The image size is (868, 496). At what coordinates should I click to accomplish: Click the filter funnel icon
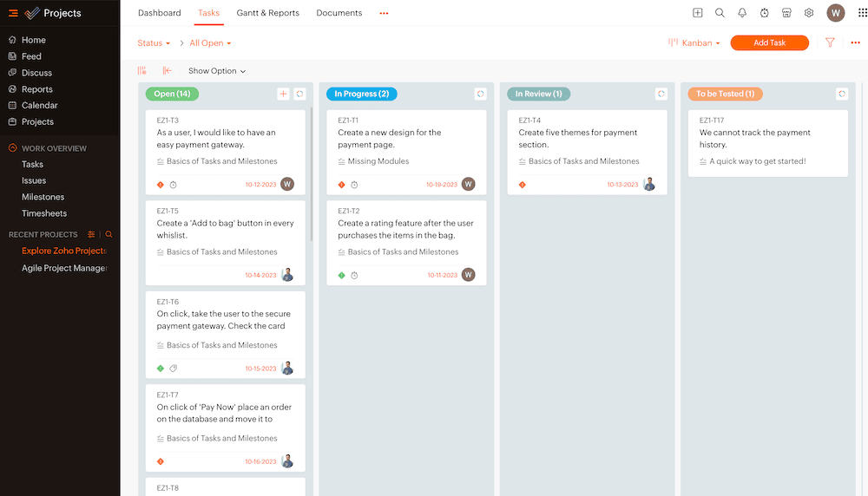830,42
